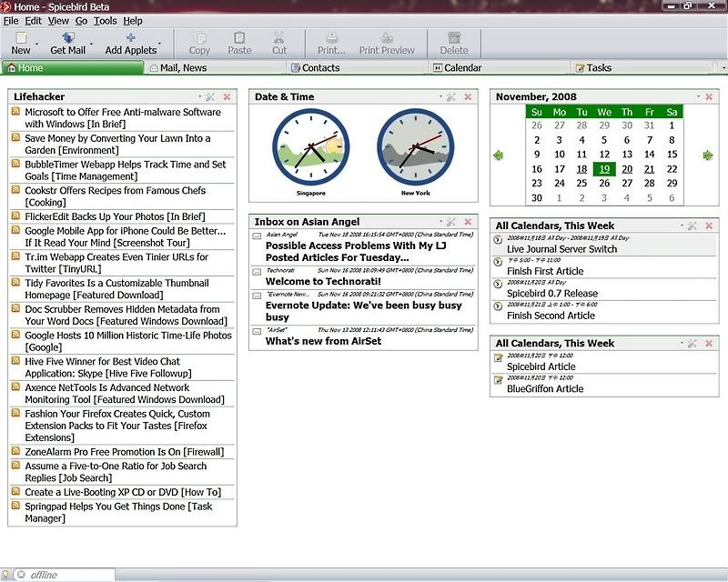Open the Date & Time applet dropdown arrow
728x582 pixels.
441,96
